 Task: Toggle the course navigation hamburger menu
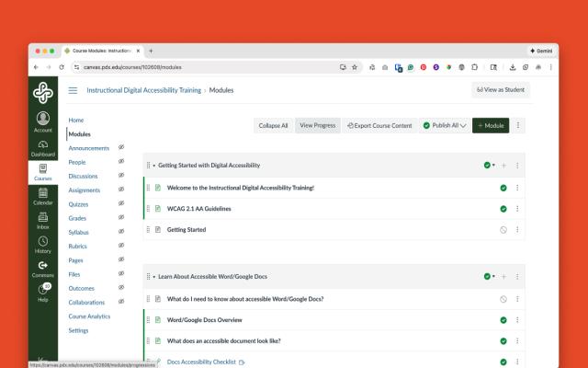pyautogui.click(x=73, y=90)
